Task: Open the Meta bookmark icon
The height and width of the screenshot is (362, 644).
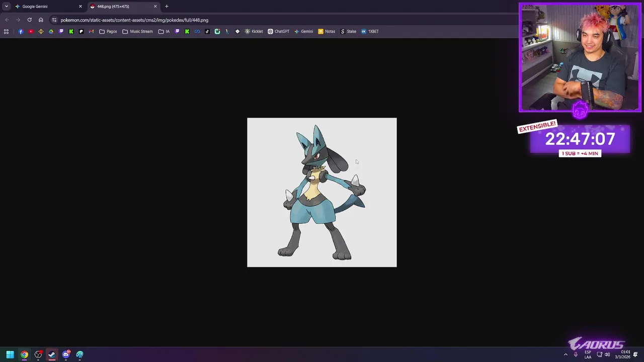Action: pyautogui.click(x=197, y=31)
